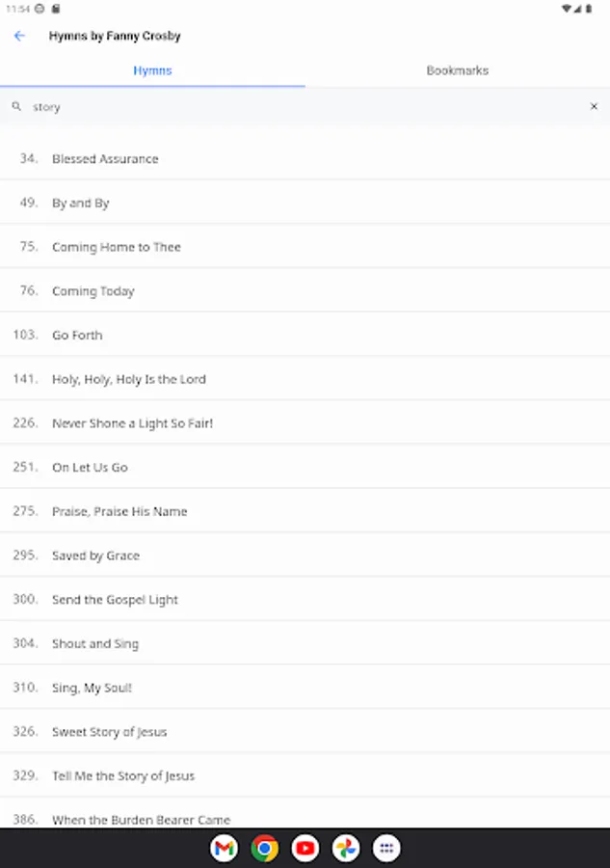Open Google Photos from the dock

(x=346, y=848)
